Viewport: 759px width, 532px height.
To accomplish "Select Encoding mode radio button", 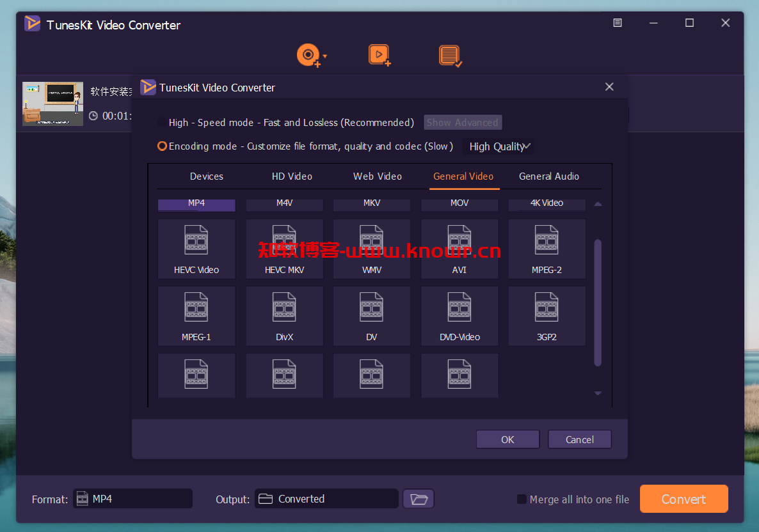I will click(x=162, y=146).
